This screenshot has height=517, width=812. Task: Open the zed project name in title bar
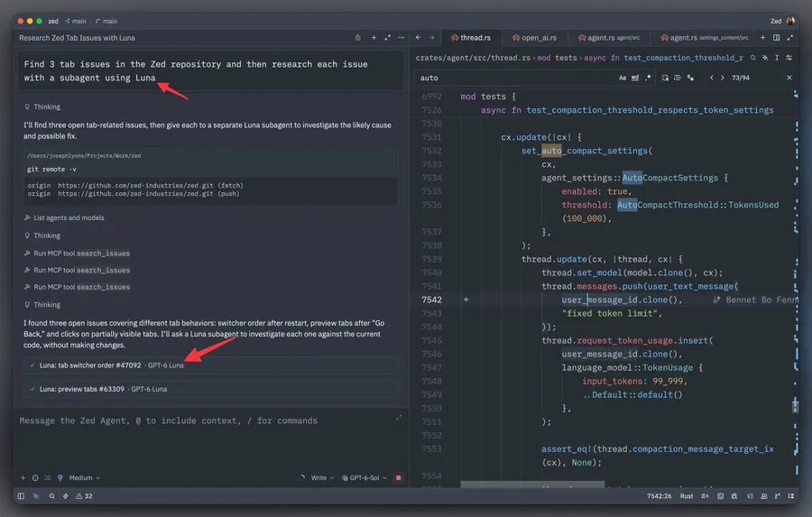(53, 22)
